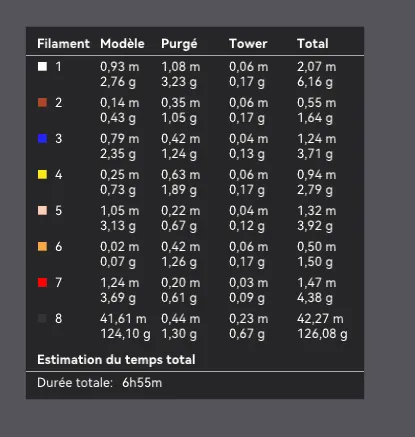Viewport: 415px width, 437px height.
Task: Click the total length 2,07 m
Action: click(x=317, y=67)
